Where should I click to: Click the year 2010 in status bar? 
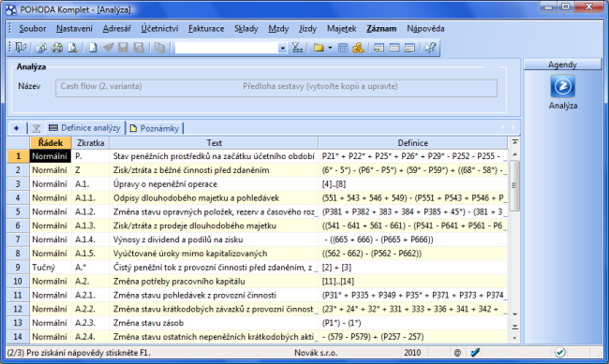[x=412, y=353]
